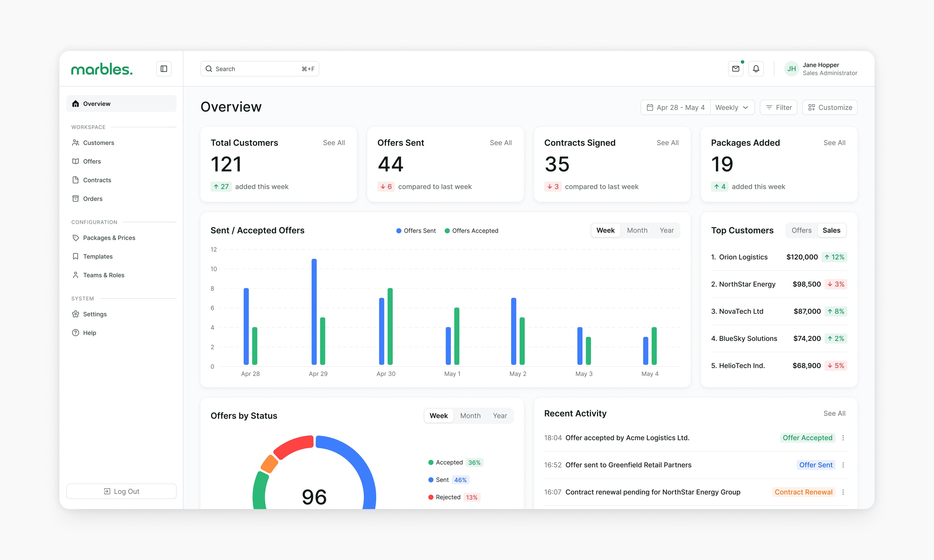
Task: Open options menu for Acme Logistics activity
Action: (843, 438)
